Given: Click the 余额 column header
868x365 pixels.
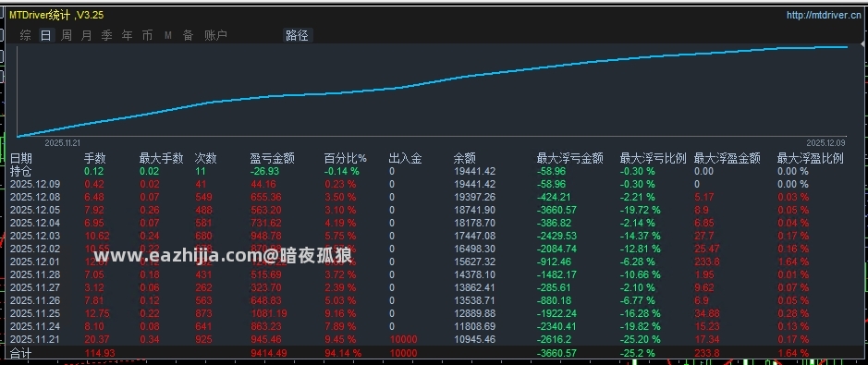Looking at the screenshot, I should coord(464,159).
